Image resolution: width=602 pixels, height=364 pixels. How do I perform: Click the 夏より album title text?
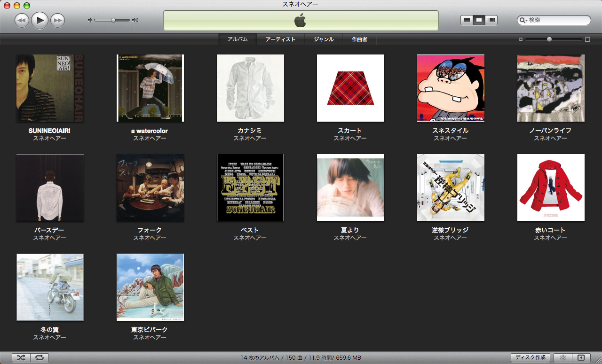point(350,230)
